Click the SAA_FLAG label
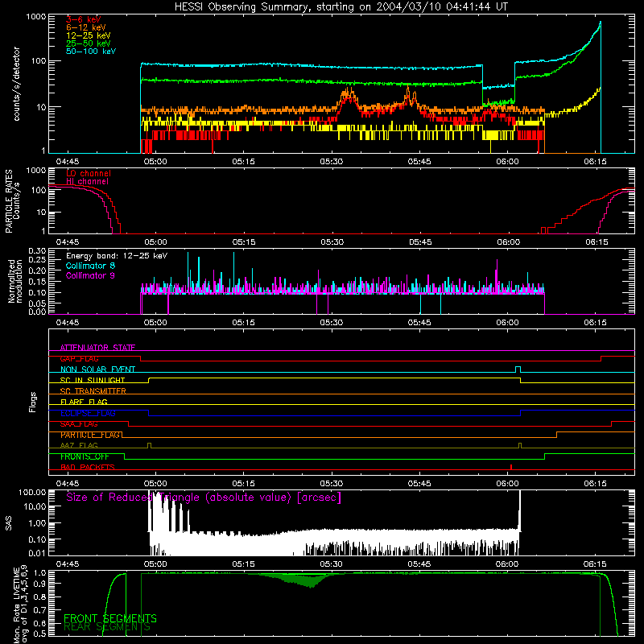644x644 pixels. click(x=79, y=424)
